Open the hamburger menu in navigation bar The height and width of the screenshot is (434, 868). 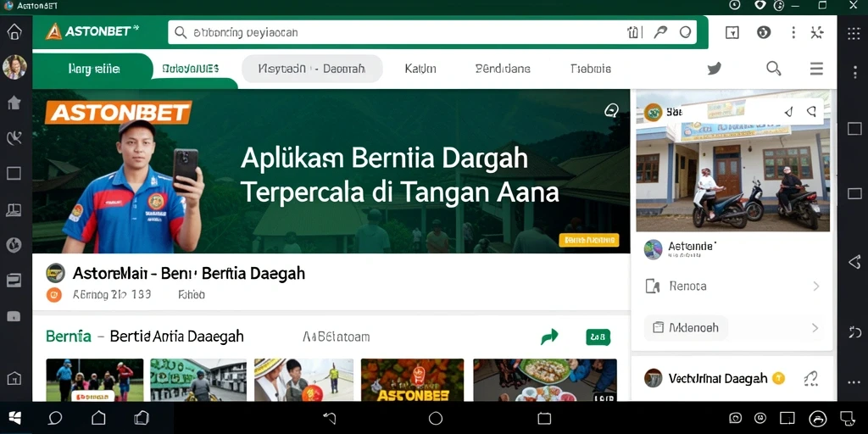(816, 69)
